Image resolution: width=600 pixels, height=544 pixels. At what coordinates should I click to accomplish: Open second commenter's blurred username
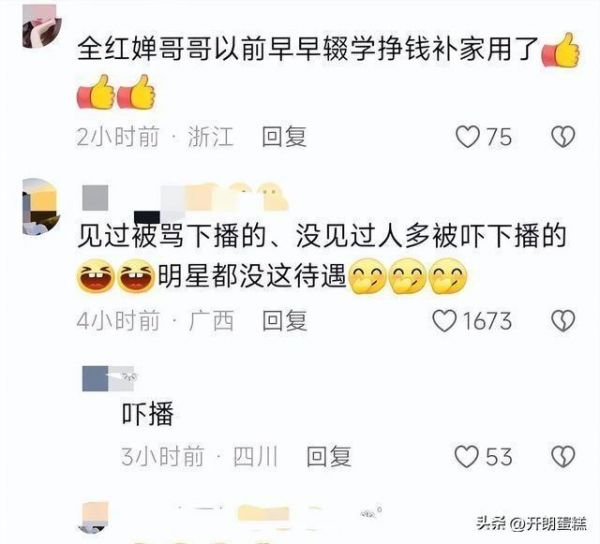point(186,198)
